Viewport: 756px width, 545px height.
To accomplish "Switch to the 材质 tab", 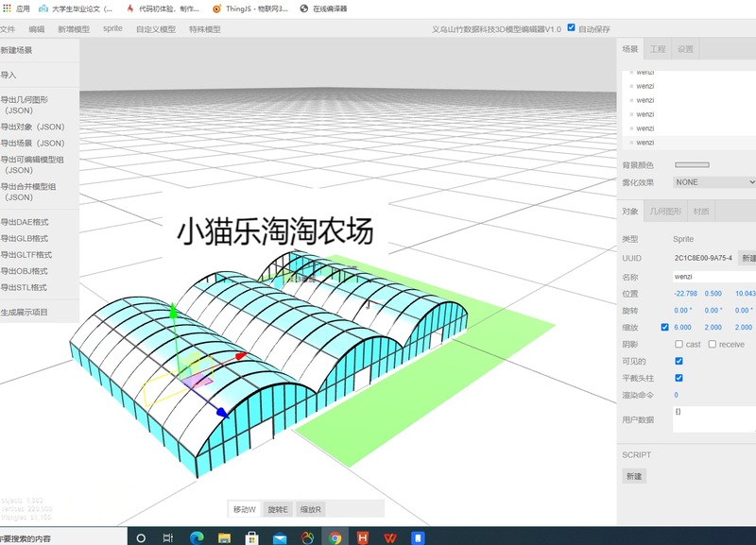I will 701,212.
